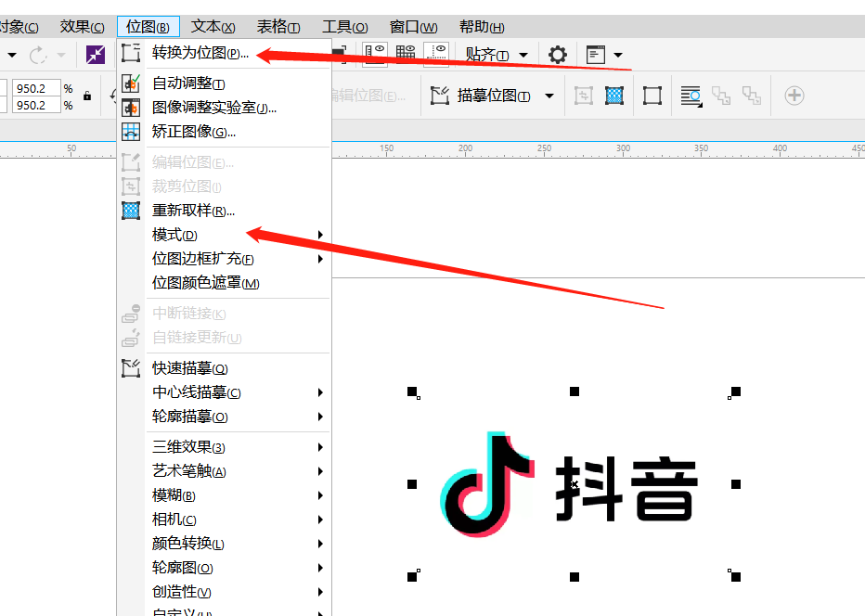Expand the 艺术笔触(A) submenu
This screenshot has height=616, width=865.
[x=225, y=471]
